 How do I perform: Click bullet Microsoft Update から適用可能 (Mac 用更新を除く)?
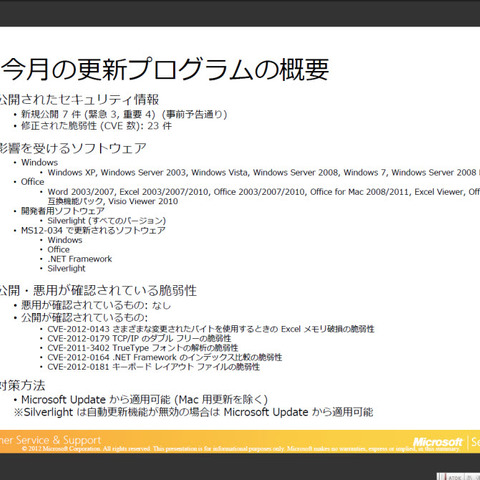click(144, 399)
